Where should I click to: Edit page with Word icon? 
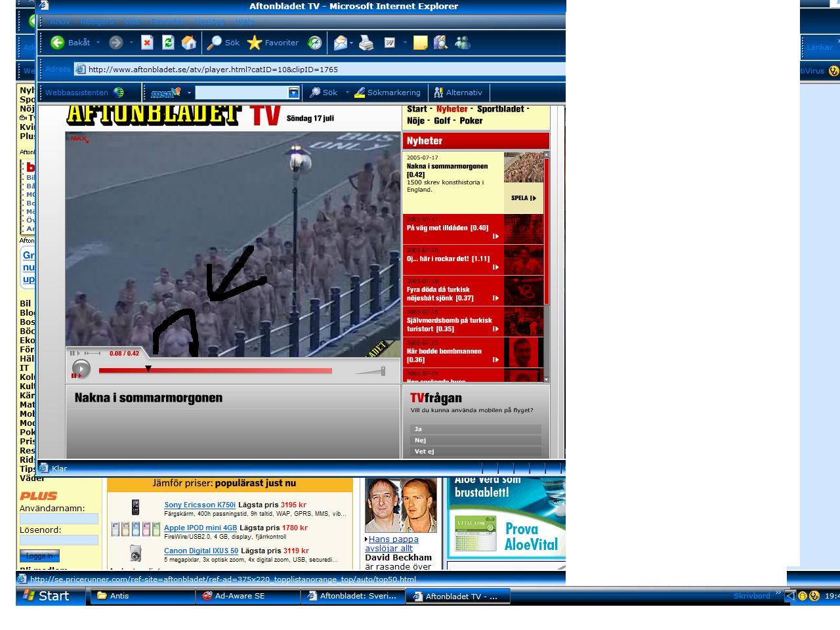click(x=390, y=43)
